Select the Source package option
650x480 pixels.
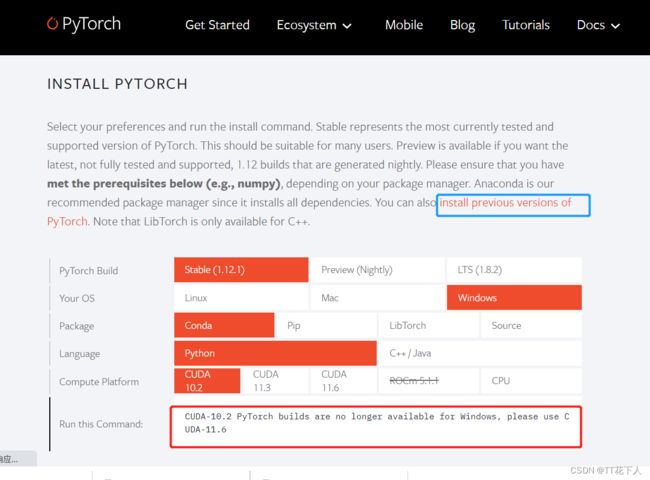(x=531, y=325)
